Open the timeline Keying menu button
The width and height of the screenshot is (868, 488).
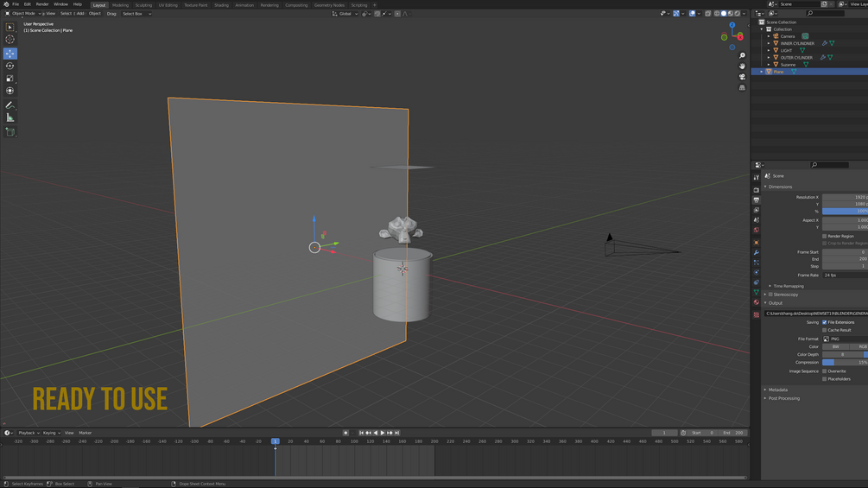pyautogui.click(x=51, y=433)
